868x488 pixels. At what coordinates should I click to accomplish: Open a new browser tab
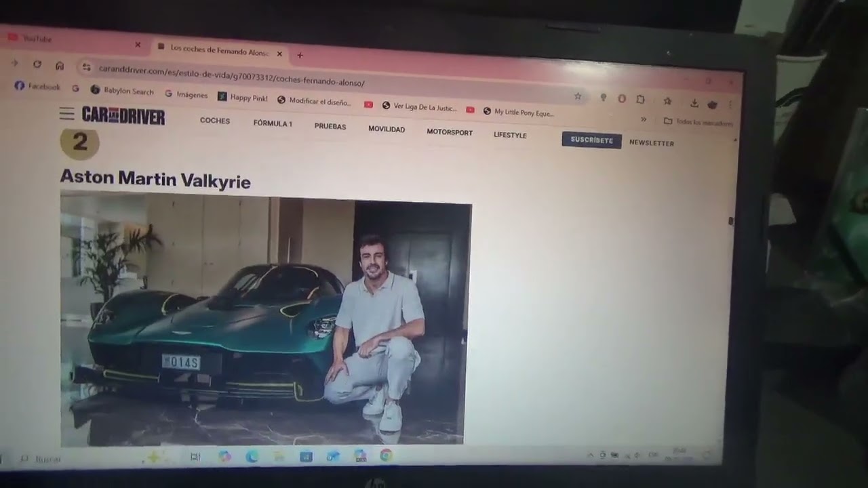point(300,55)
